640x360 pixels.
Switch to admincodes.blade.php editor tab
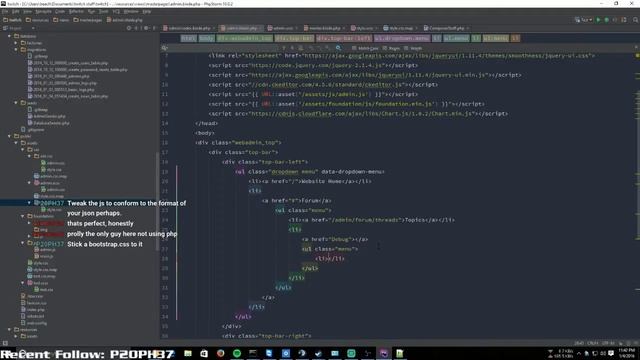point(189,28)
